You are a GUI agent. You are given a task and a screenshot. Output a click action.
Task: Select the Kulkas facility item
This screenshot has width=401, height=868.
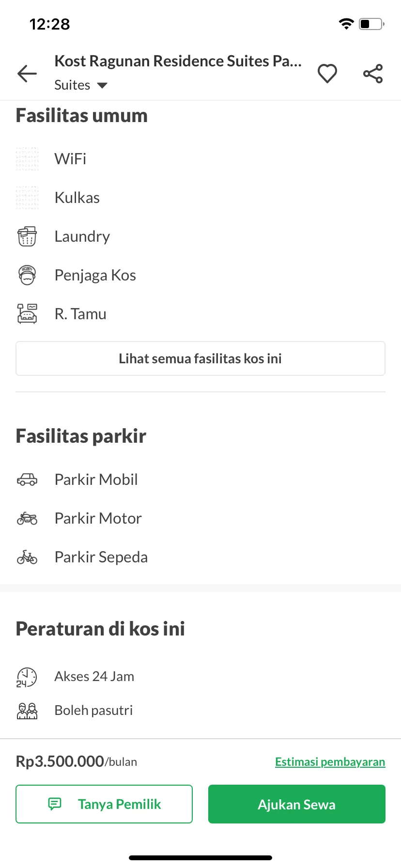(x=77, y=198)
